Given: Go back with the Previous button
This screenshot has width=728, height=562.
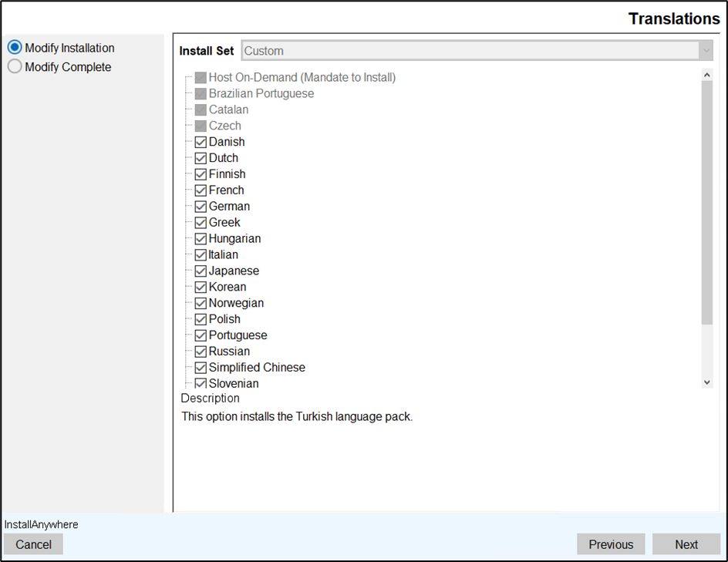Looking at the screenshot, I should (x=611, y=544).
